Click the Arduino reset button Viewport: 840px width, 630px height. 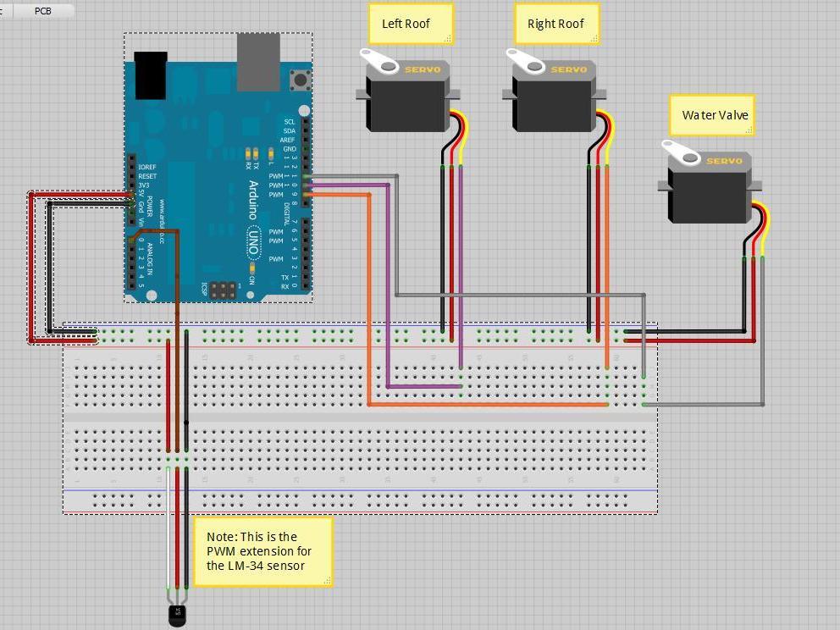[x=301, y=80]
